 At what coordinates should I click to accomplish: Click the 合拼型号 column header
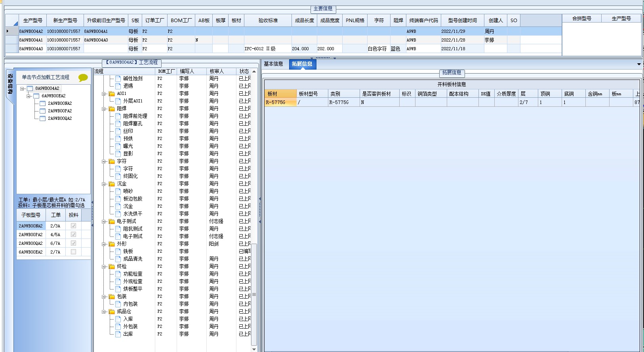tap(582, 19)
